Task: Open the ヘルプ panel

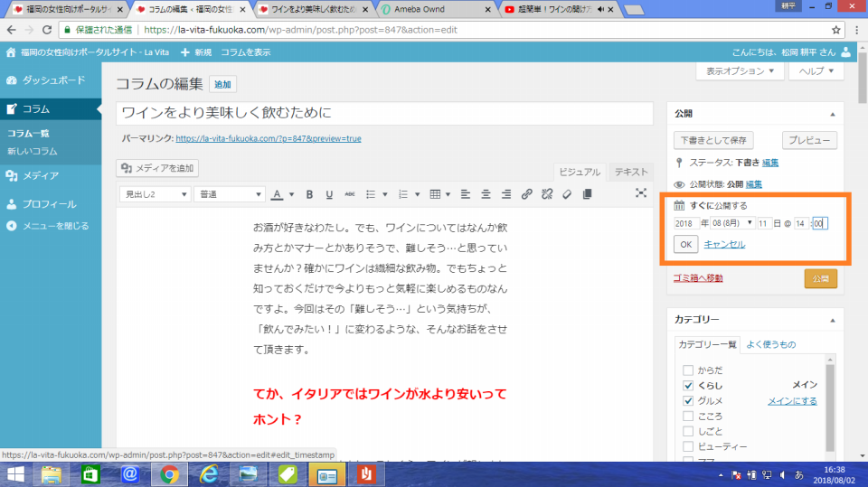Action: [816, 70]
